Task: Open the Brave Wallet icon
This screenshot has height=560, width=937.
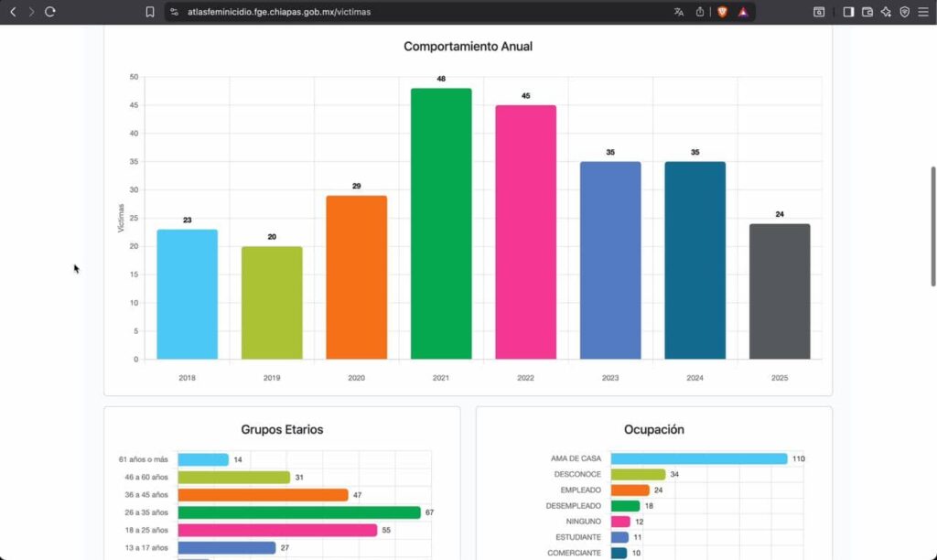Action: (x=867, y=12)
